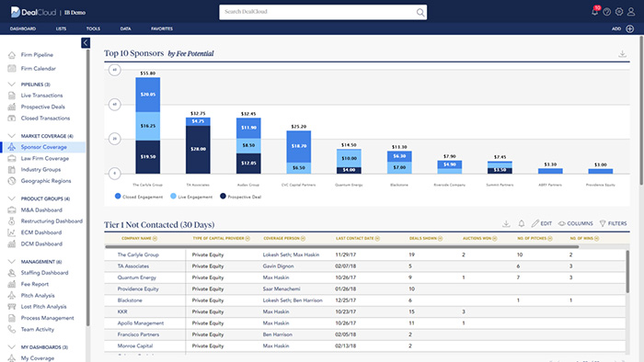Open the notifications bell in the header

(594, 11)
